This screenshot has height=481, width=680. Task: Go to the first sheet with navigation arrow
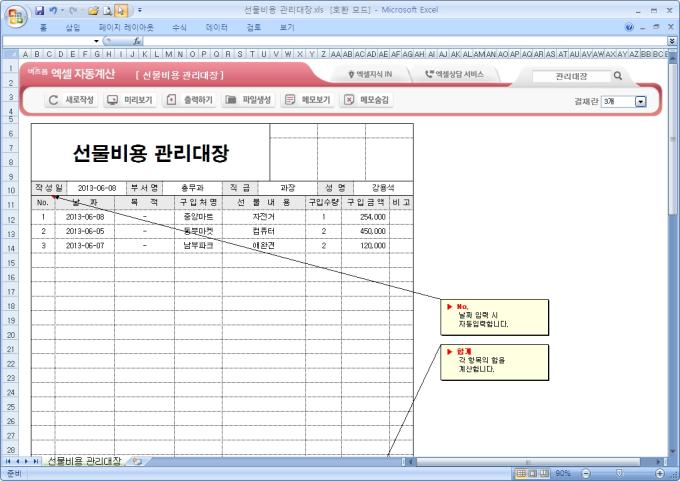point(8,461)
